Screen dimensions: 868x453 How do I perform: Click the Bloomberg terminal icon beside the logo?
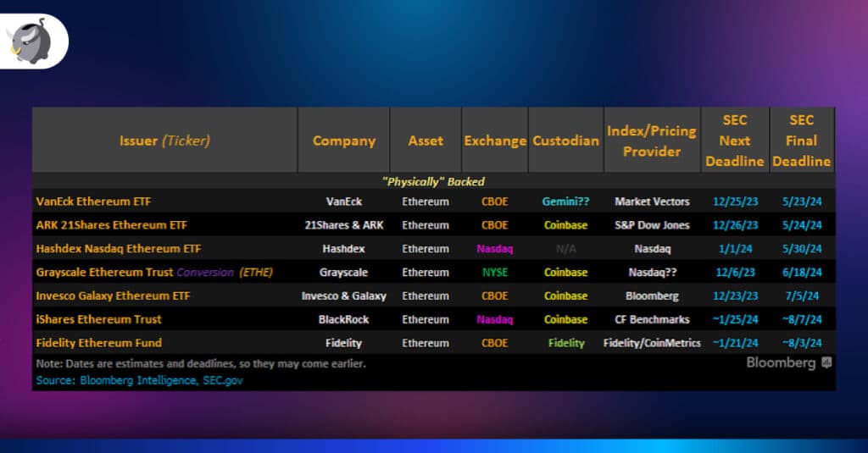click(826, 363)
